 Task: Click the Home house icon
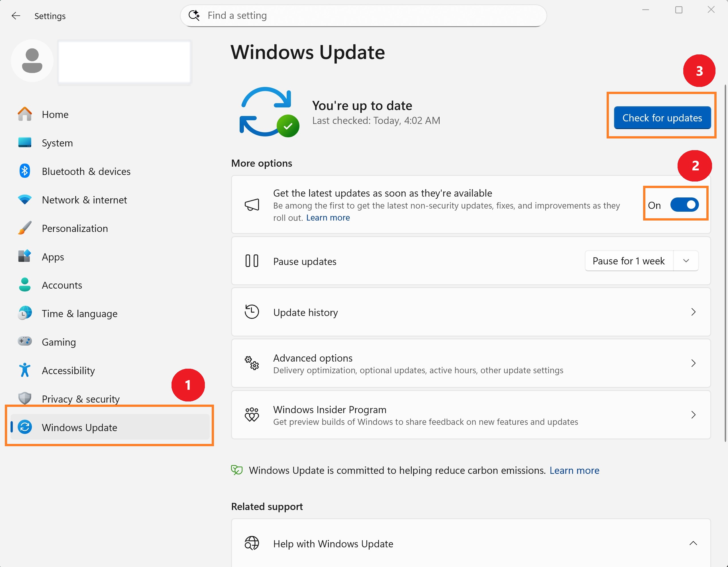(25, 114)
